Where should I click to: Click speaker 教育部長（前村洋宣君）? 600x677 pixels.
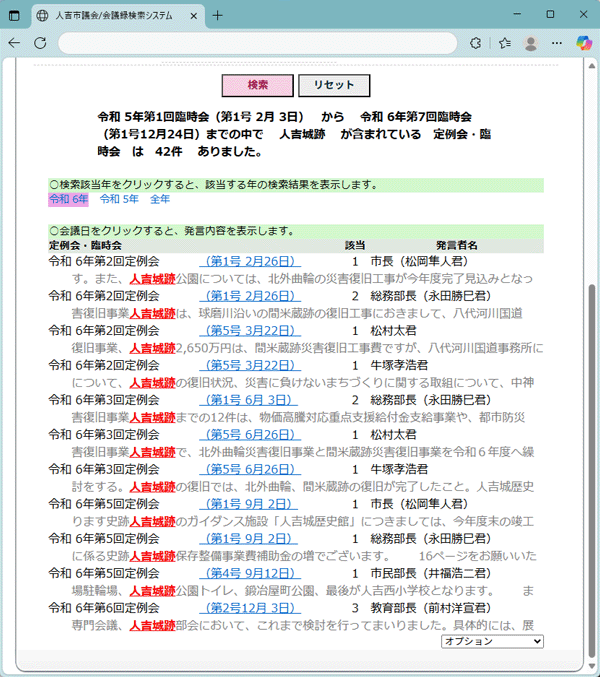click(x=431, y=608)
